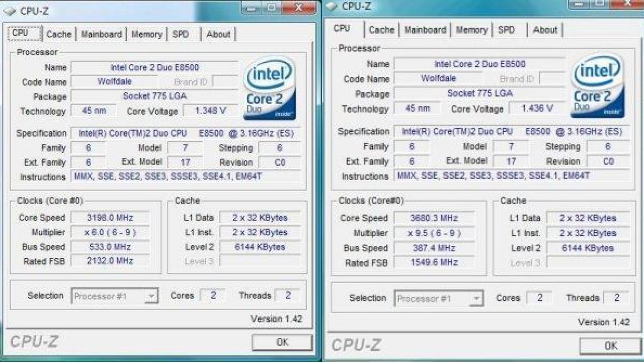
Task: Click Instructions list in left window
Action: 186,176
